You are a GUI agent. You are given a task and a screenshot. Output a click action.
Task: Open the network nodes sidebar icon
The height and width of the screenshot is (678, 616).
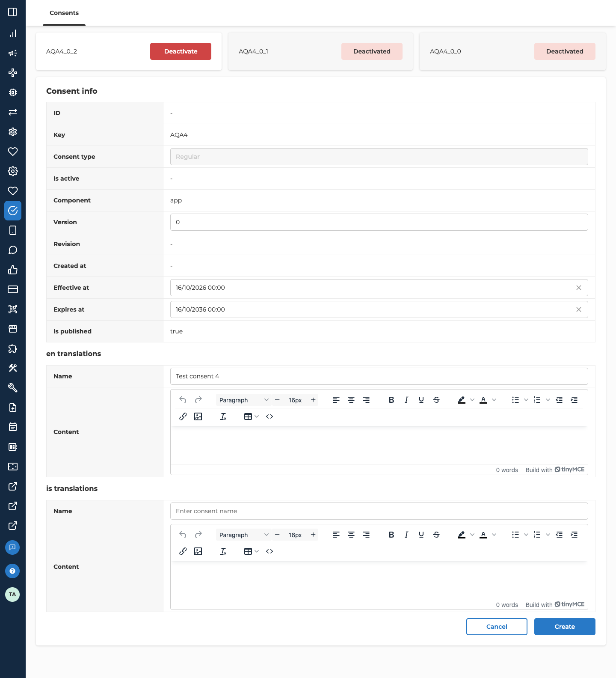(x=13, y=73)
